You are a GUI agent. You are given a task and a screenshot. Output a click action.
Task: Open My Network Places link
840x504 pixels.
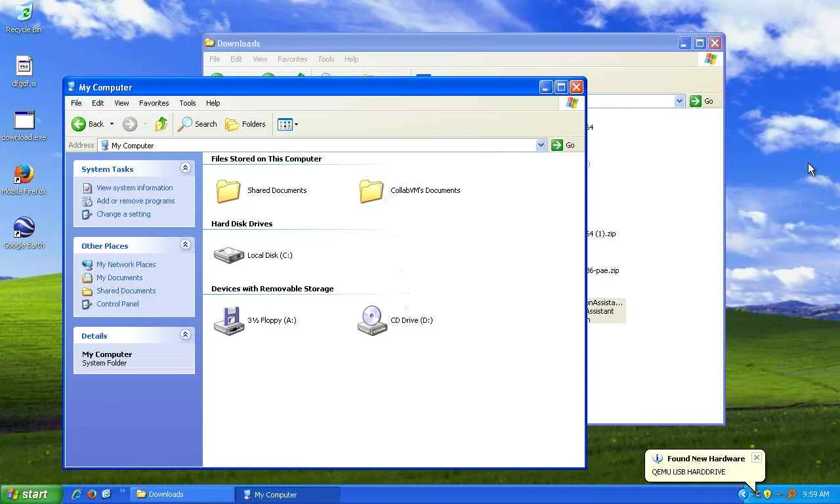(126, 264)
